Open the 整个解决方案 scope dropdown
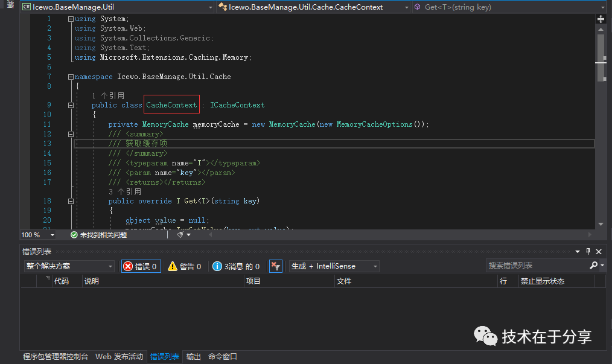612x364 pixels. 69,266
